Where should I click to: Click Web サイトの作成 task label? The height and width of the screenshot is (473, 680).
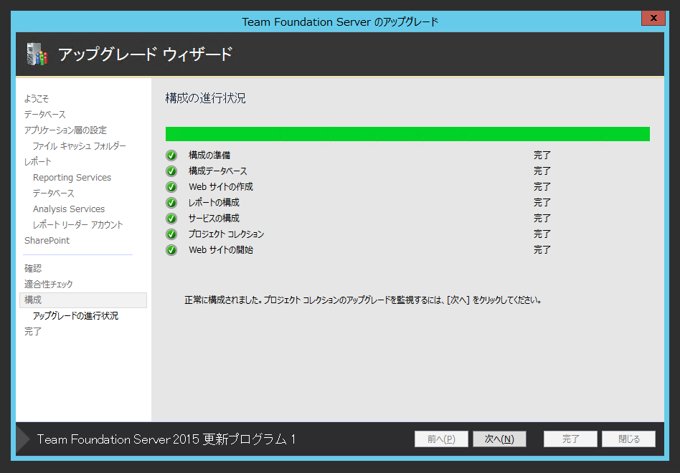pyautogui.click(x=221, y=187)
